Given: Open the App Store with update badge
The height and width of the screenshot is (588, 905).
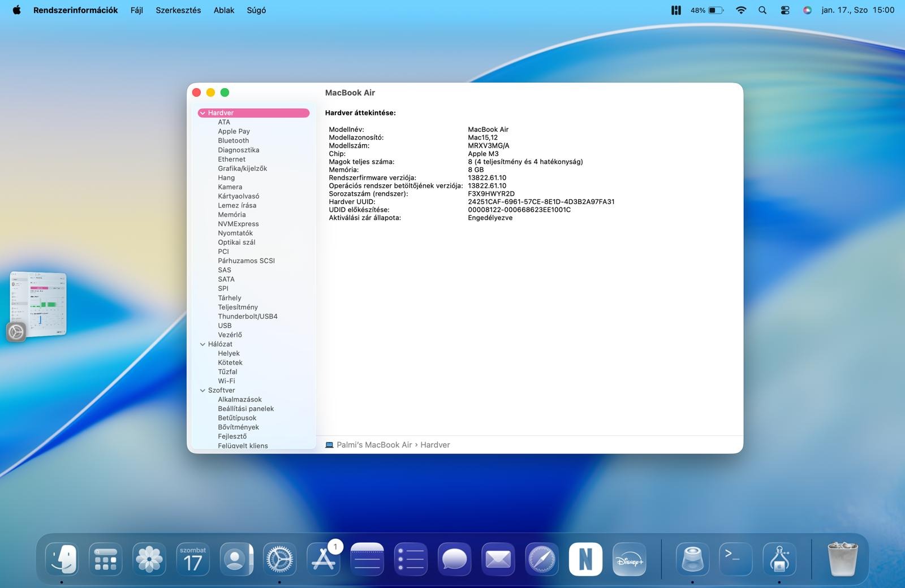Looking at the screenshot, I should [x=324, y=559].
